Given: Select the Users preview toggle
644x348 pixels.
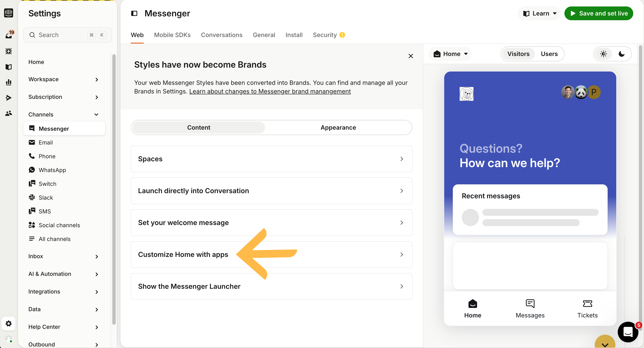Looking at the screenshot, I should pos(549,54).
